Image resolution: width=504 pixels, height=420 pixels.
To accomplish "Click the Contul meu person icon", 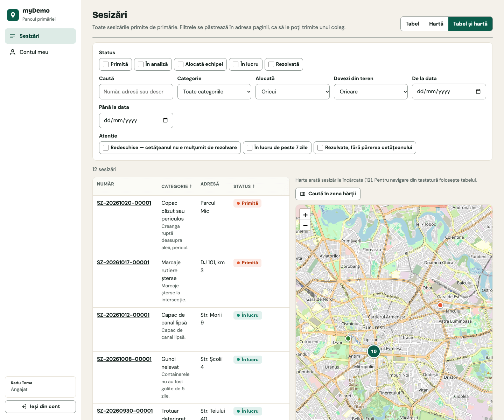I will click(13, 52).
